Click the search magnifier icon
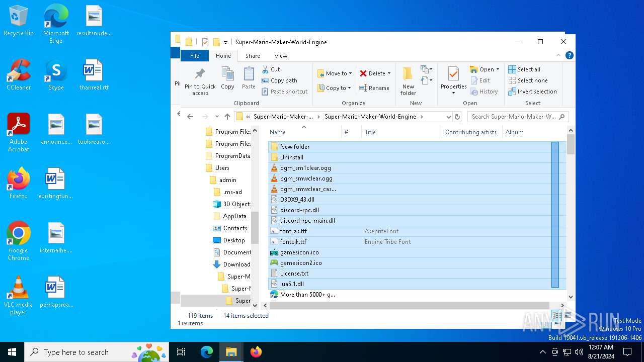 click(562, 117)
